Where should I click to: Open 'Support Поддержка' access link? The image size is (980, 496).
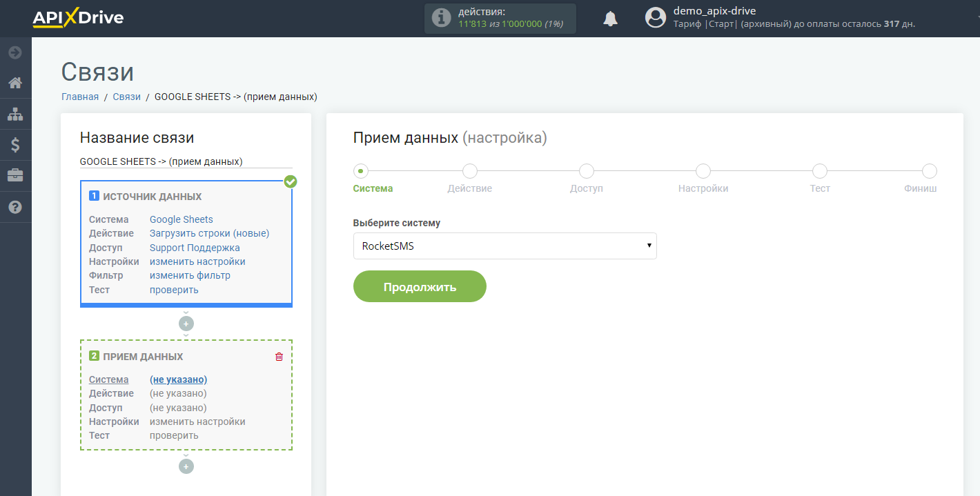(195, 248)
